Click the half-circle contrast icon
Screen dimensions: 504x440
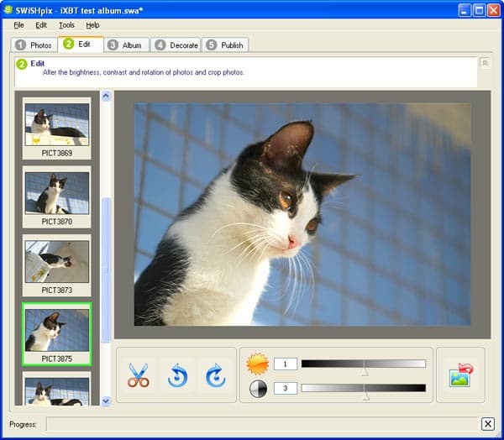click(x=258, y=389)
